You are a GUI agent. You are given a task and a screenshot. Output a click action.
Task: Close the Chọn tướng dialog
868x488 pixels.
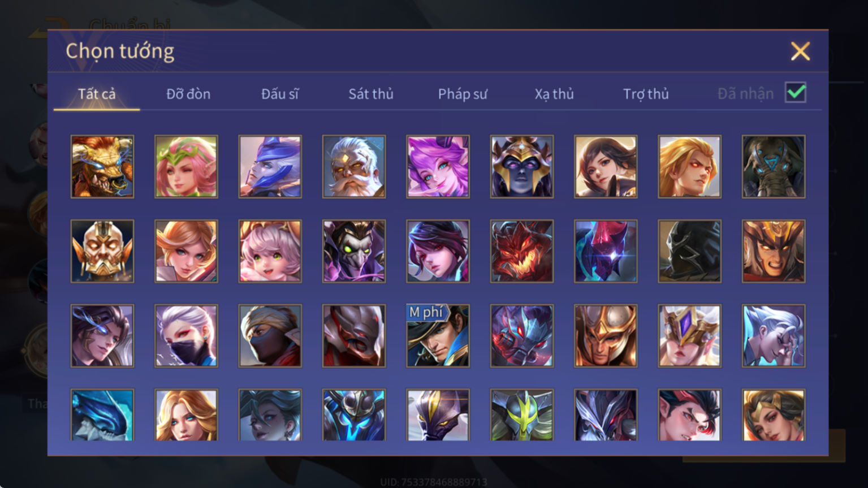[800, 51]
